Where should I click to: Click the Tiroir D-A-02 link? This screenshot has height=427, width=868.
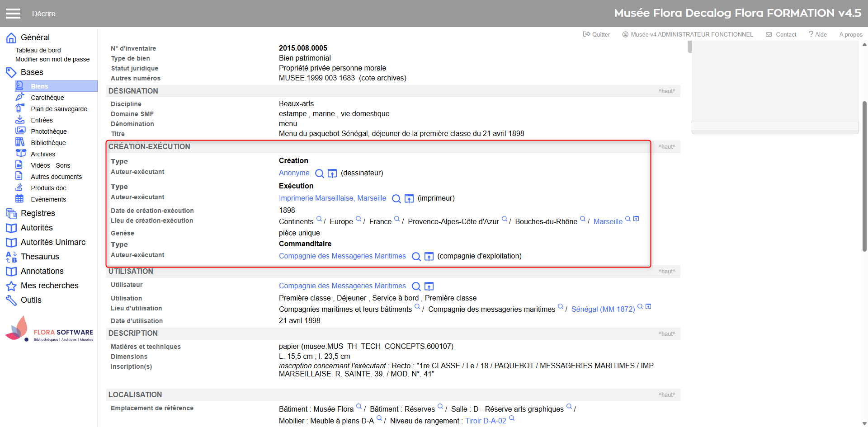486,421
